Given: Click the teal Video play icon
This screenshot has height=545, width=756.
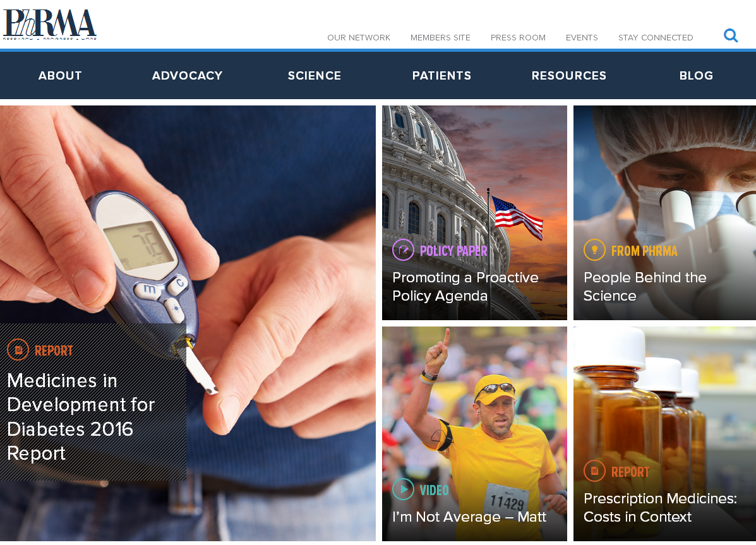Looking at the screenshot, I should (x=403, y=489).
